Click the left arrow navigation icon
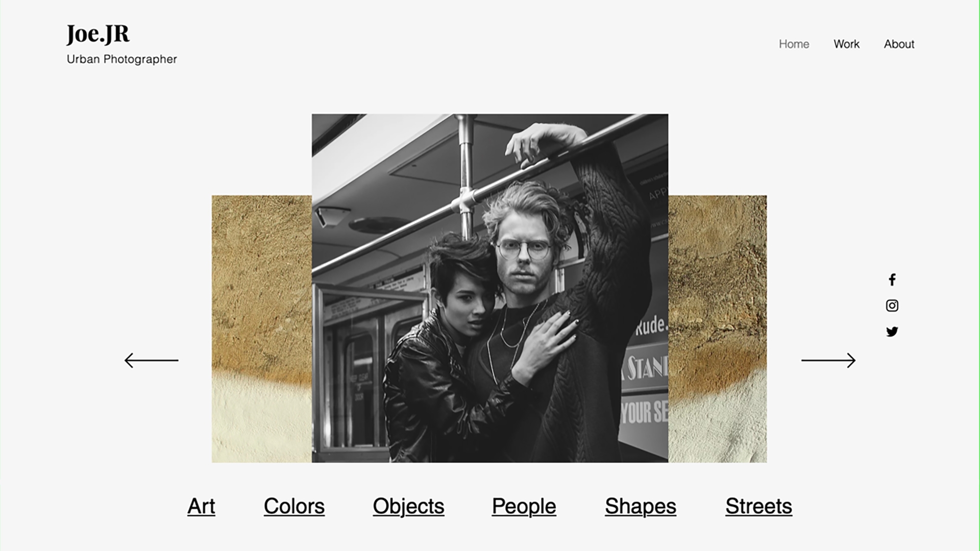Viewport: 980px width, 551px height. (150, 360)
